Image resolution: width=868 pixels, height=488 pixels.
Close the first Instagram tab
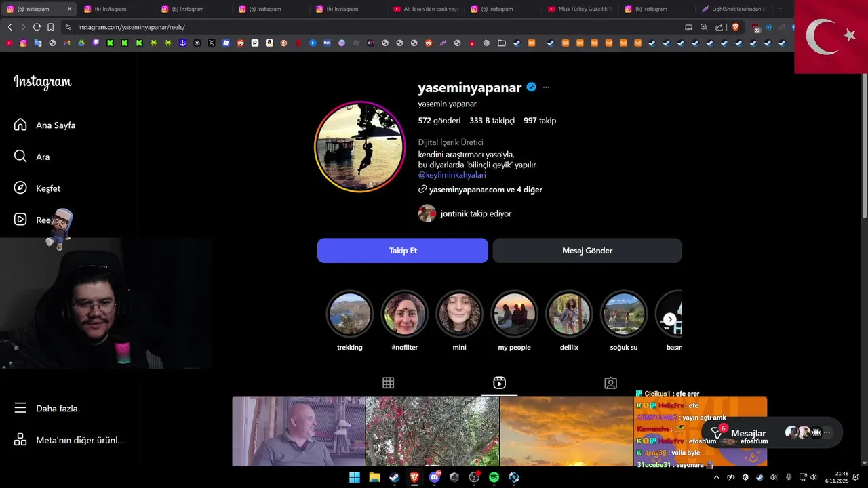[69, 9]
